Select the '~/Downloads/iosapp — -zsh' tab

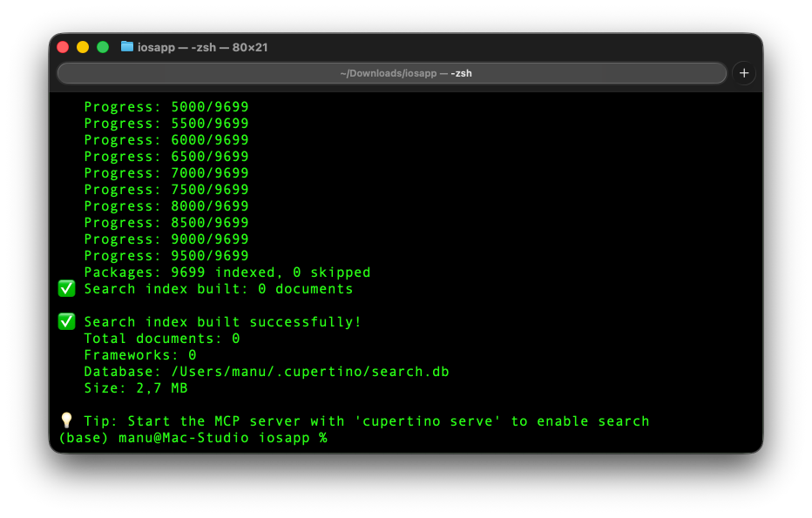pyautogui.click(x=392, y=74)
